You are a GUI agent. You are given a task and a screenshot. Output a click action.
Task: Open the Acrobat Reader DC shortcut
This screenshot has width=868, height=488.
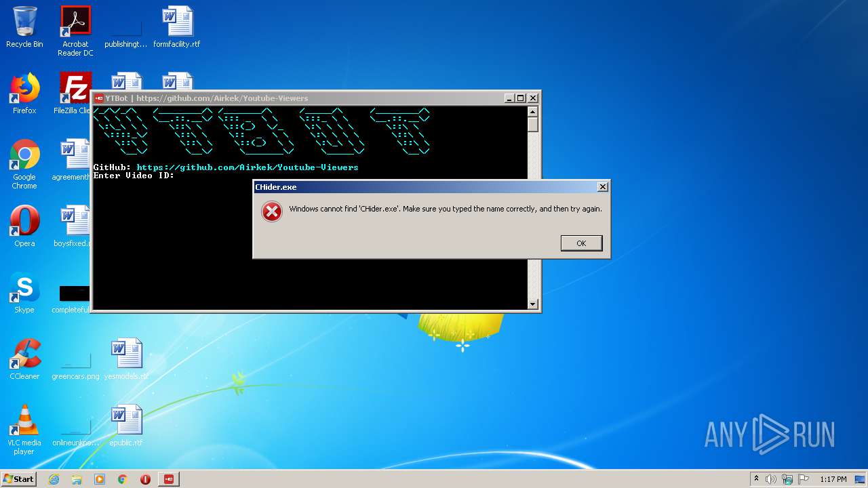[x=75, y=31]
